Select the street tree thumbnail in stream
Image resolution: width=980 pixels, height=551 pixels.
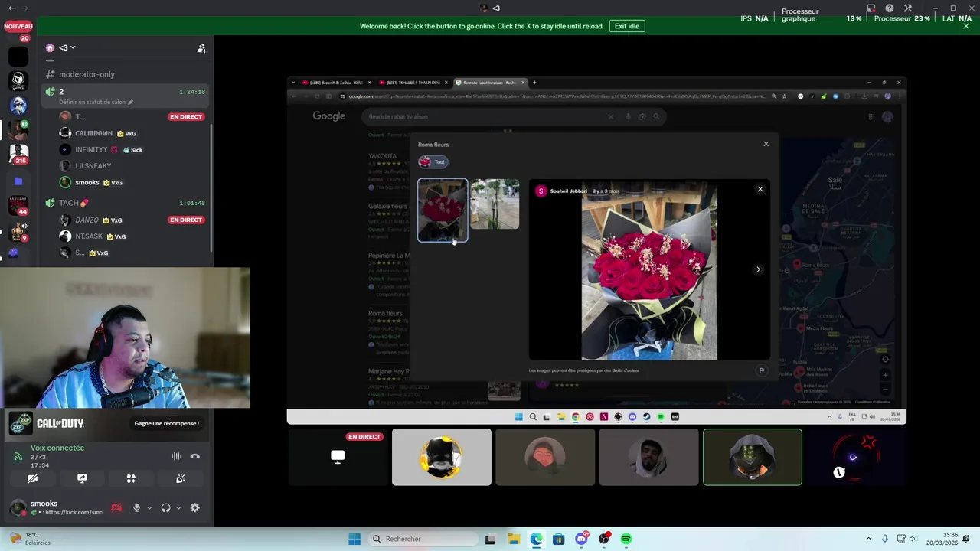point(495,204)
